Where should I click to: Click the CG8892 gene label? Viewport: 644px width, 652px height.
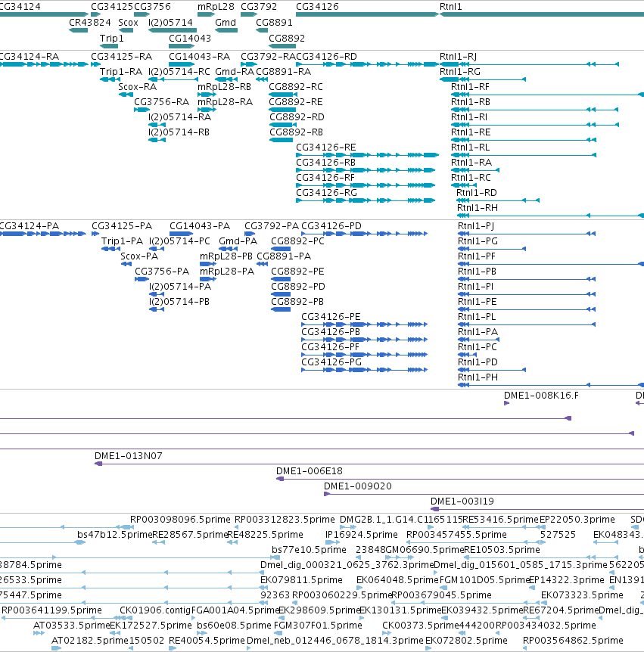(x=287, y=39)
